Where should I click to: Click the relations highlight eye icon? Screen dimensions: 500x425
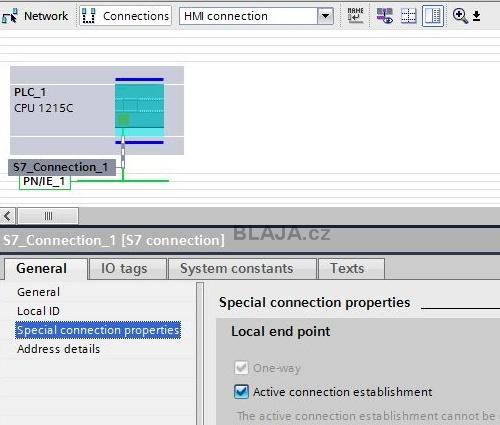click(385, 16)
